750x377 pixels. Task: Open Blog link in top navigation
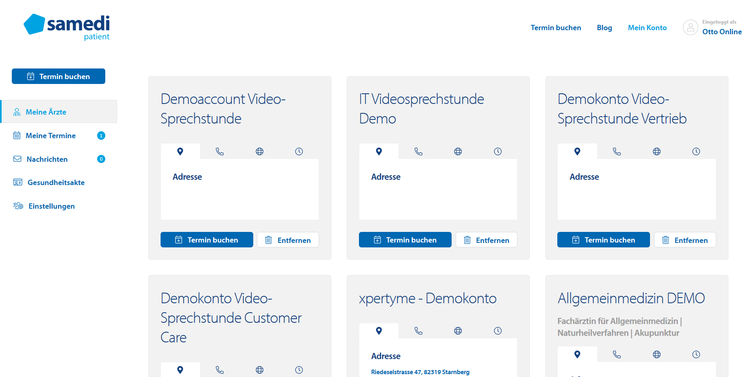pos(604,28)
